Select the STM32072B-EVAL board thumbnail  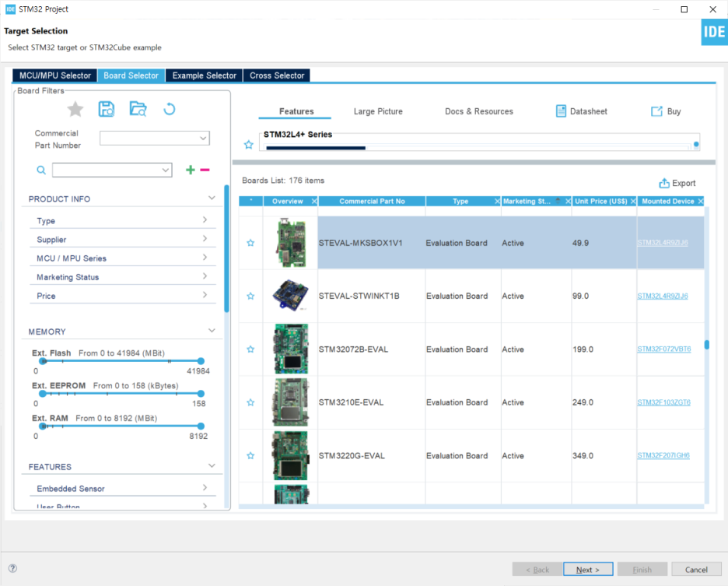click(291, 349)
